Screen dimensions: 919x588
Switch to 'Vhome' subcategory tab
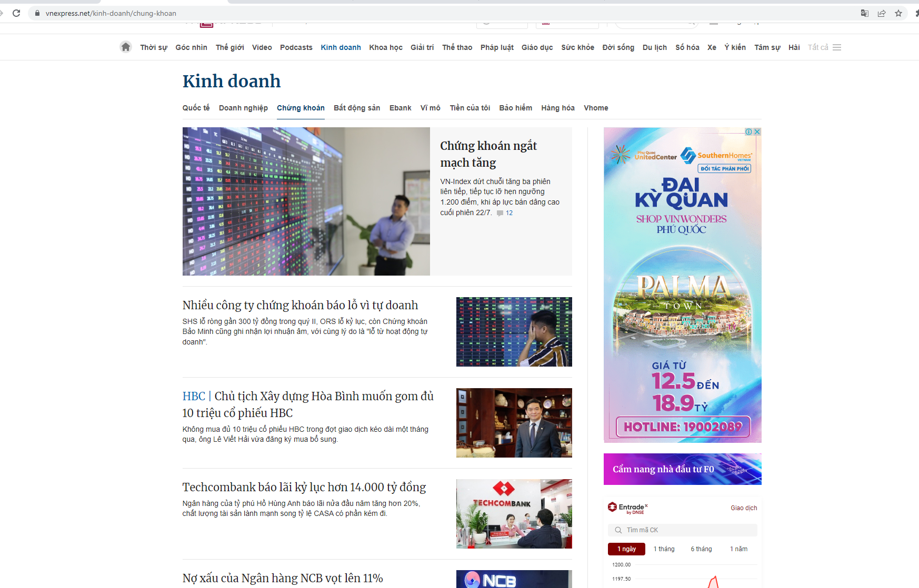[x=596, y=108]
